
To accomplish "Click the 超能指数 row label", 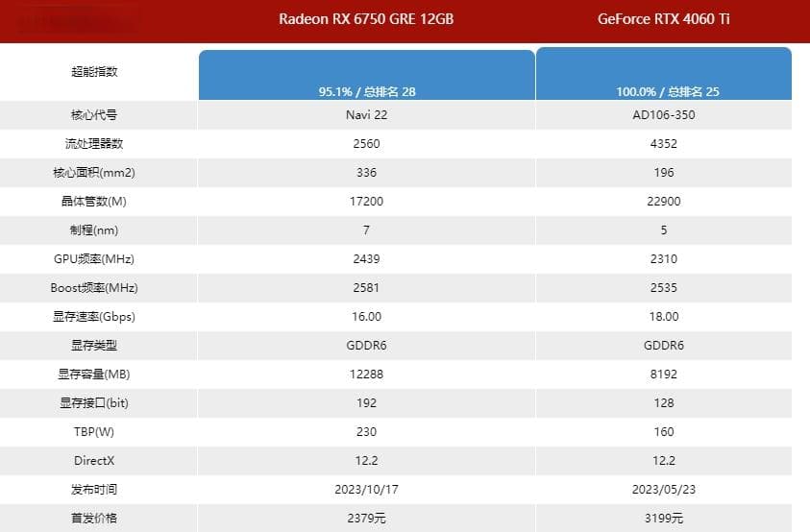I will pyautogui.click(x=94, y=72).
